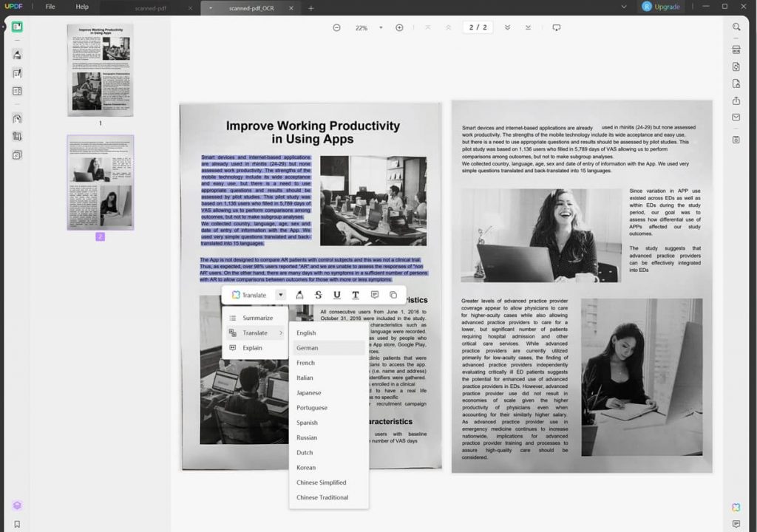Open the Organize Pages tool
The width and height of the screenshot is (757, 532).
pos(16,91)
